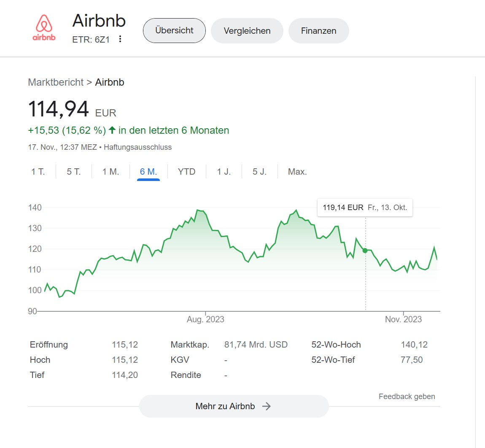Click the 119,14 EUR chart tooltip
Image resolution: width=485 pixels, height=448 pixels.
tap(365, 207)
